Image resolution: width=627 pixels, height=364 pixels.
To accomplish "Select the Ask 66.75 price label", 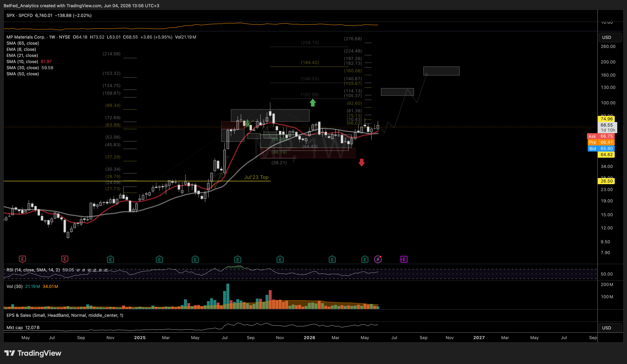I will coord(601,136).
